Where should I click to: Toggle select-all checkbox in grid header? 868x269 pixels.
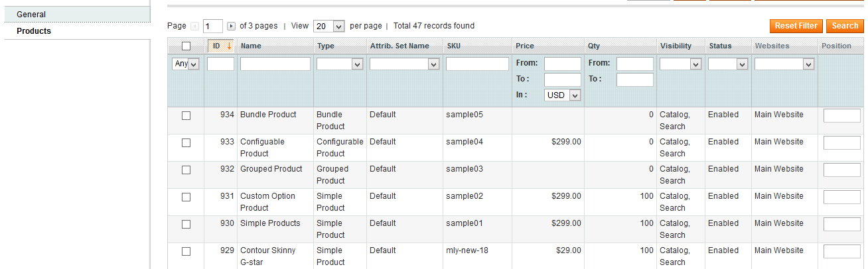186,46
